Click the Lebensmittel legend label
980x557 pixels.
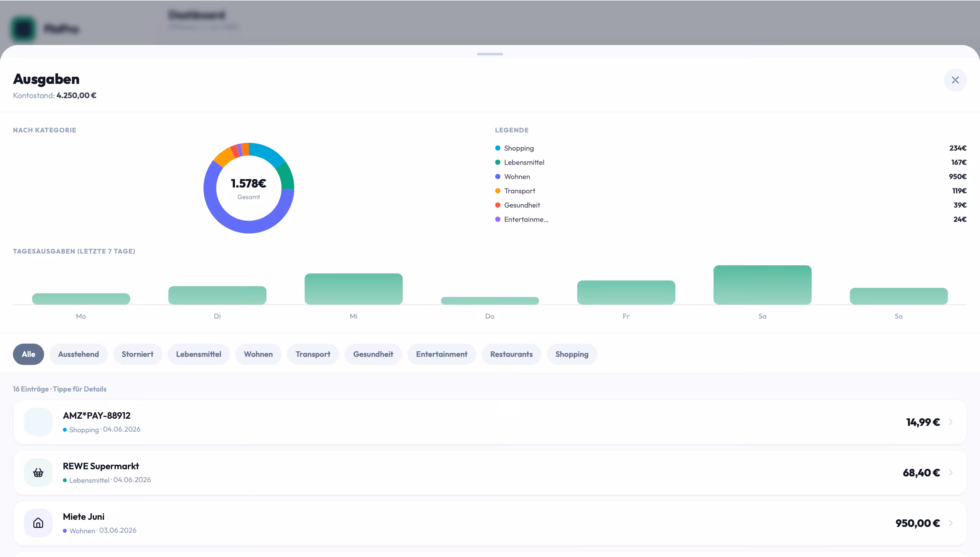click(524, 162)
